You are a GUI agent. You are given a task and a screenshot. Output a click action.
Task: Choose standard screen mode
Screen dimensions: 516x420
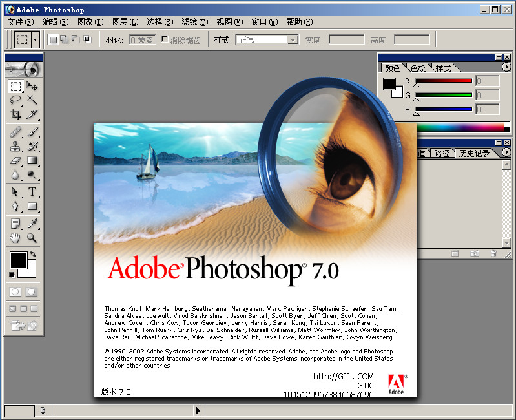pyautogui.click(x=13, y=309)
